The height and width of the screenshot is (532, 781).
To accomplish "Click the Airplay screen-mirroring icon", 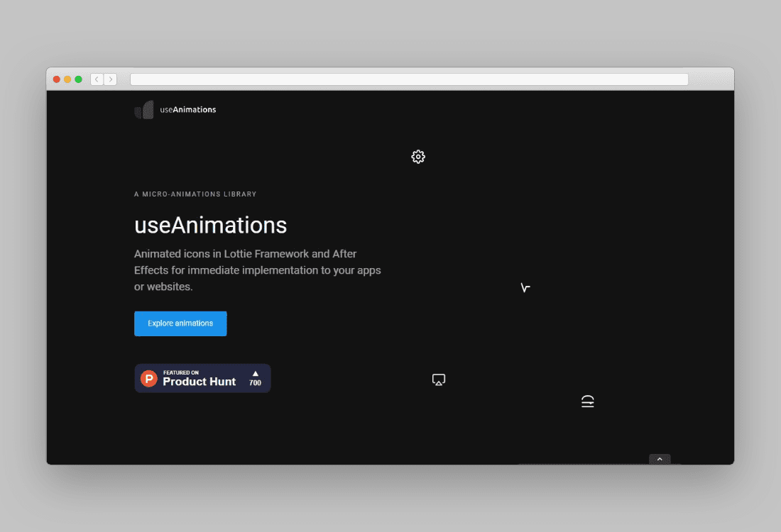I will click(439, 379).
